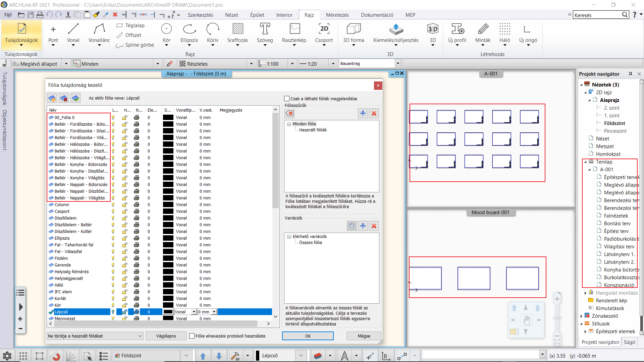Click black color swatch of Ellipszis layer

[168, 238]
